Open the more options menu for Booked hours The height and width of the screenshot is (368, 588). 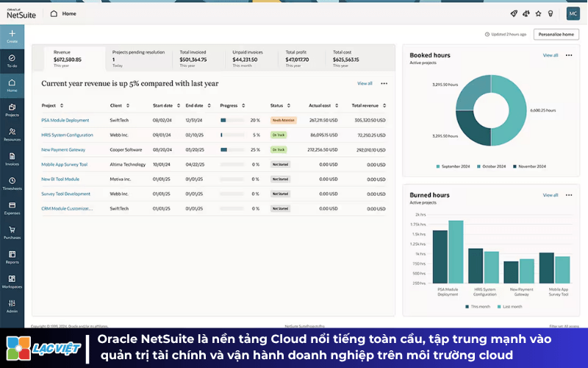pyautogui.click(x=569, y=55)
